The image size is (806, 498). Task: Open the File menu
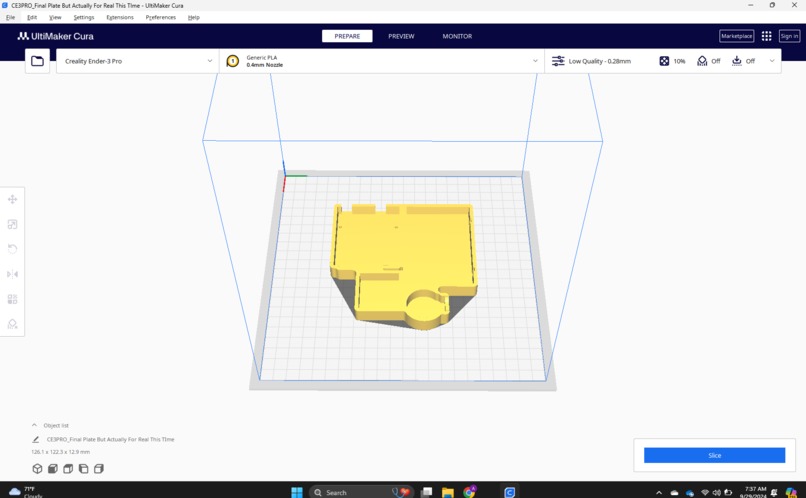[x=10, y=17]
